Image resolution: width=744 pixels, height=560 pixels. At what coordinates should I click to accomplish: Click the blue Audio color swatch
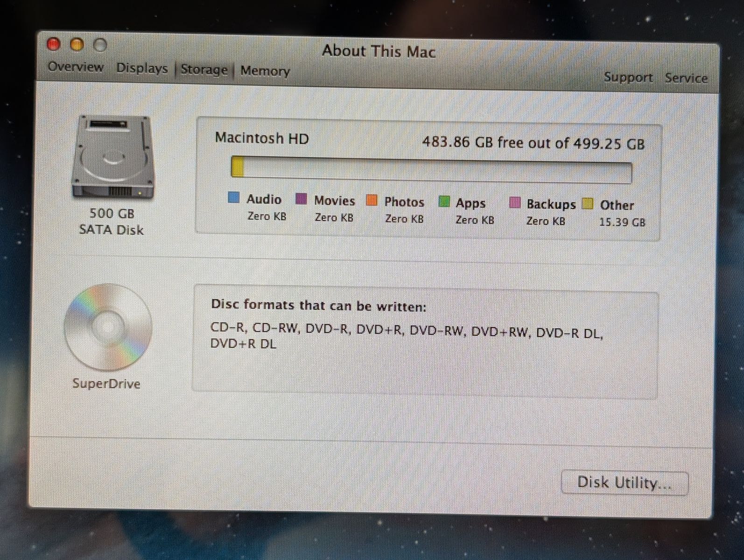coord(234,197)
